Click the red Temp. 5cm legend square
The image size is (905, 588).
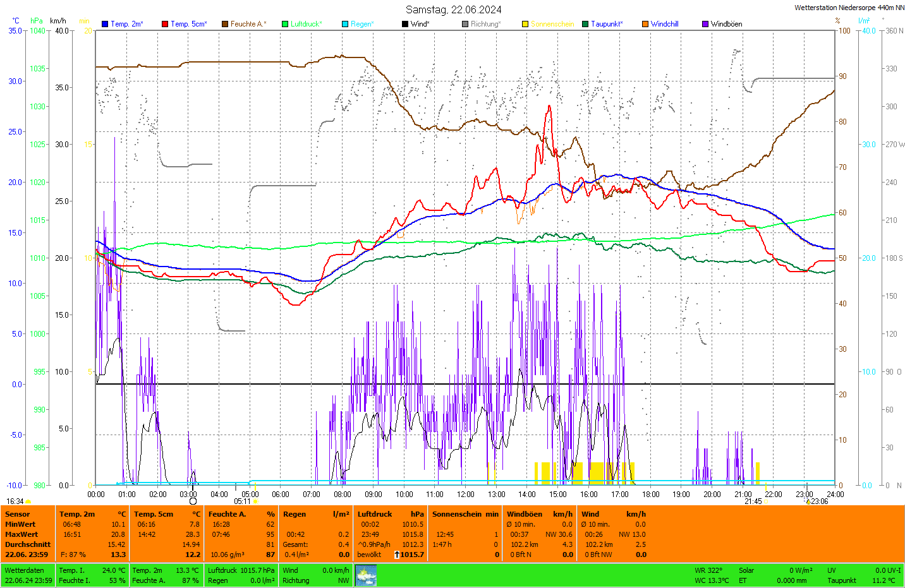[x=165, y=24]
